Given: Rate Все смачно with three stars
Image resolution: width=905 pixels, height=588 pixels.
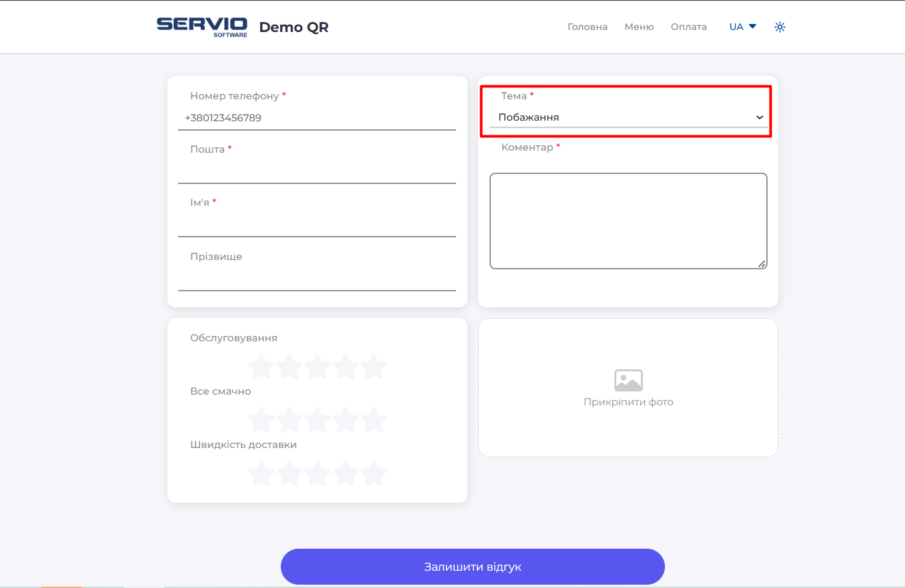Looking at the screenshot, I should (317, 420).
